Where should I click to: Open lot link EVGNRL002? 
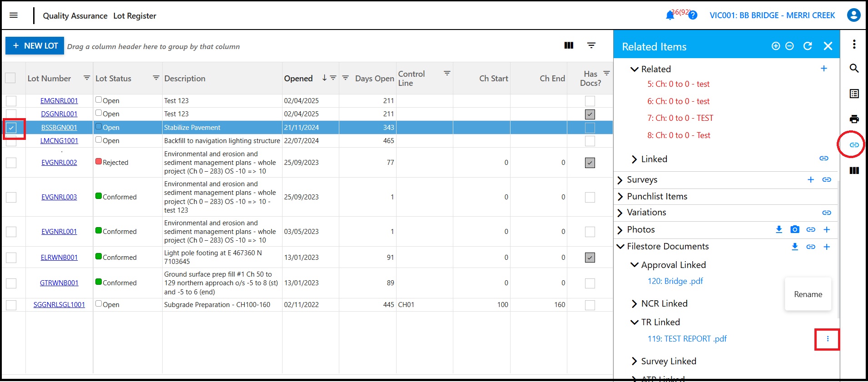click(x=59, y=162)
